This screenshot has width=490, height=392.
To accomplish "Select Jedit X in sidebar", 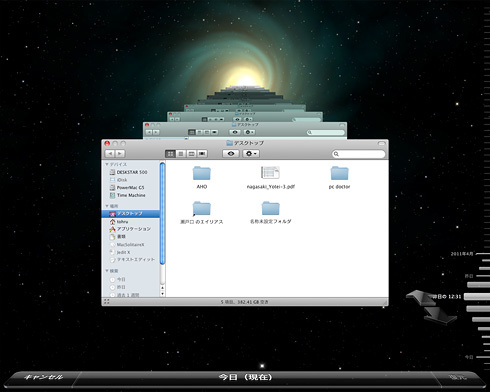I will [x=120, y=252].
